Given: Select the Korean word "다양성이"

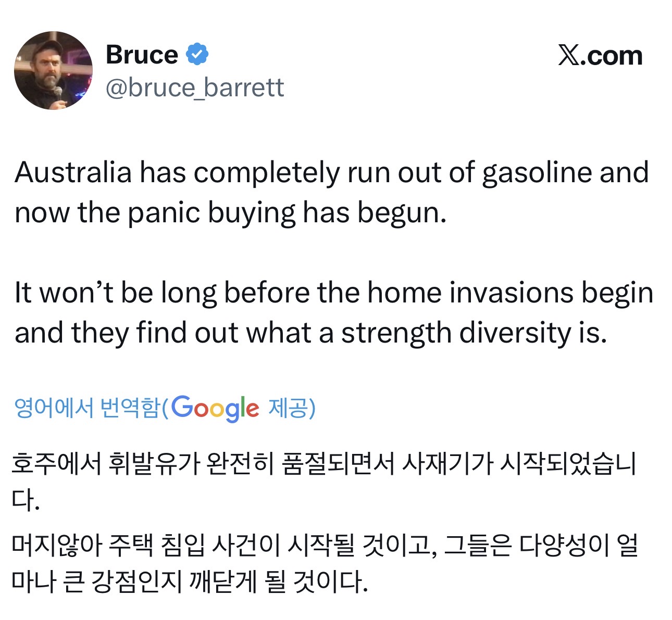Looking at the screenshot, I should [564, 546].
